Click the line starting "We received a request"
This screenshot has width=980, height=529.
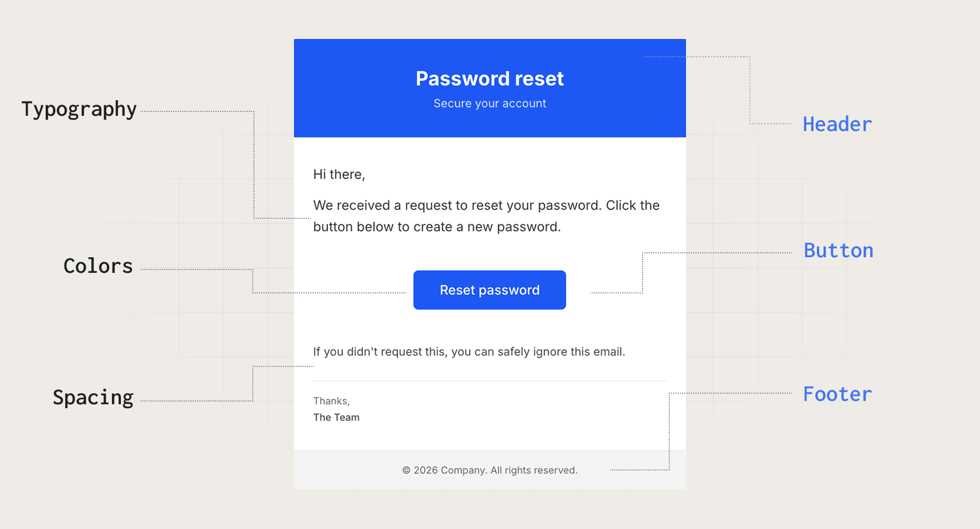(486, 205)
